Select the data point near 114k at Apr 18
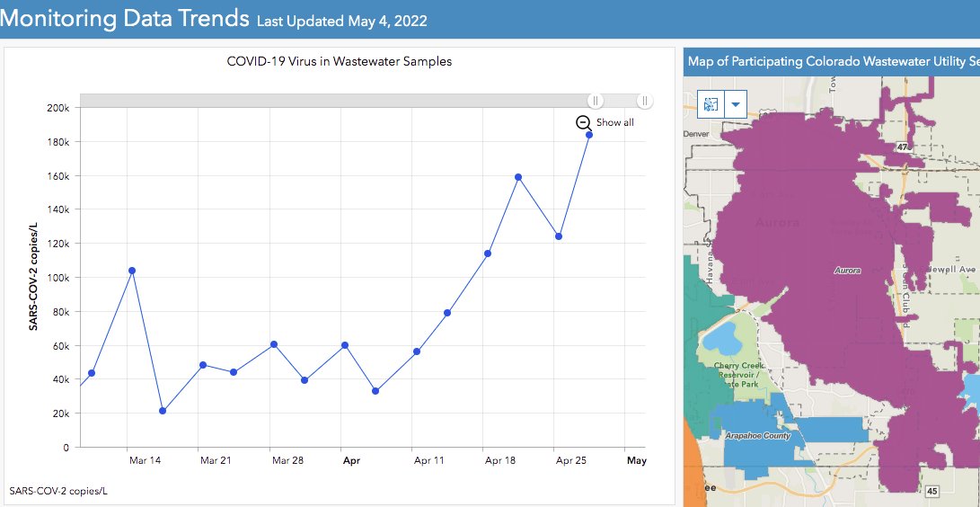The image size is (980, 507). click(488, 253)
